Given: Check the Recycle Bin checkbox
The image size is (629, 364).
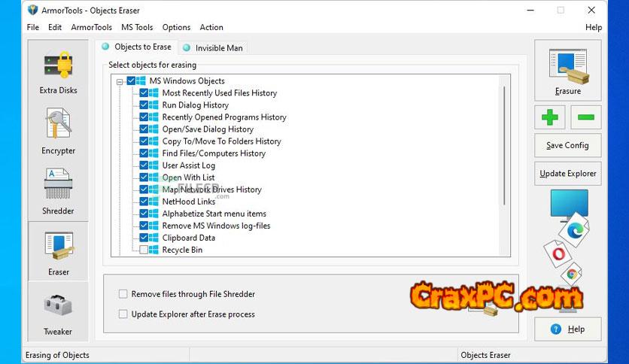Looking at the screenshot, I should click(144, 250).
